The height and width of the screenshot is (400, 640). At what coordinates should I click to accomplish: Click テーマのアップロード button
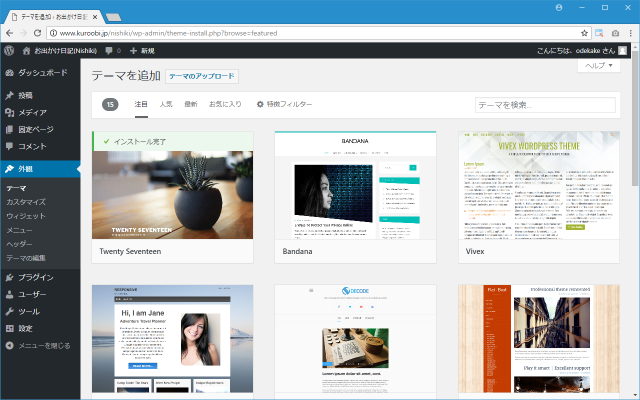pyautogui.click(x=202, y=76)
